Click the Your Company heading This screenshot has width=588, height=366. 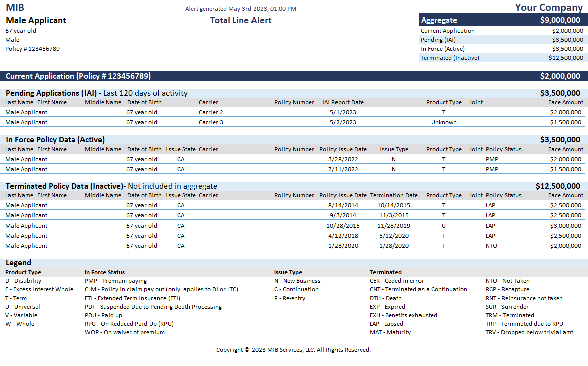[548, 7]
